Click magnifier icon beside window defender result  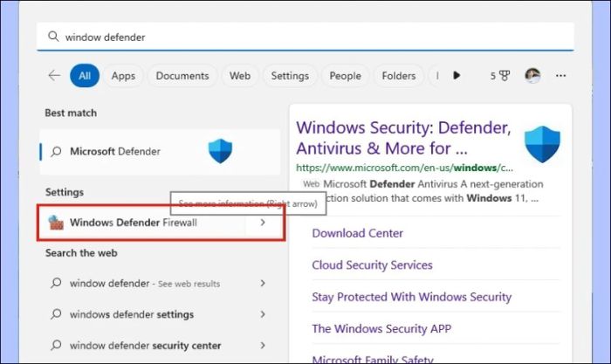(56, 283)
